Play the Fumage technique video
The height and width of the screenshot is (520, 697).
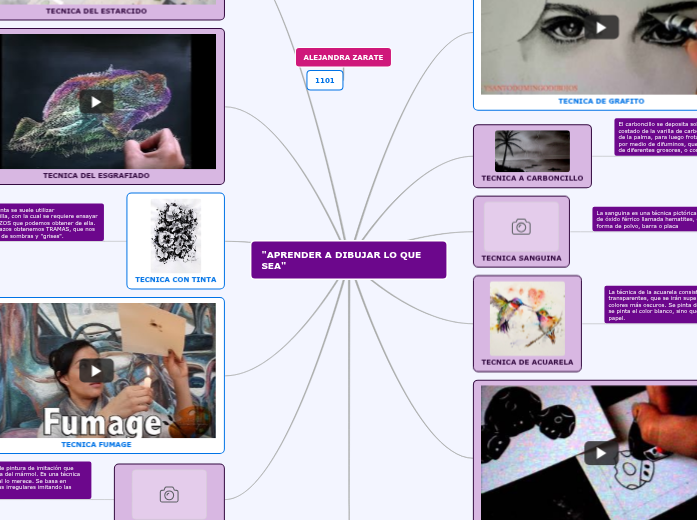97,370
